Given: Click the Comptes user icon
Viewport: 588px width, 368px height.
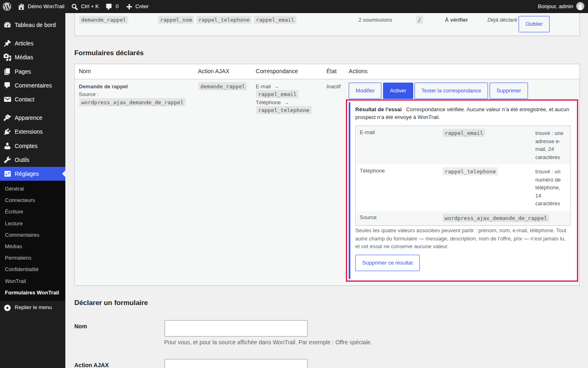Looking at the screenshot, I should pos(7,146).
